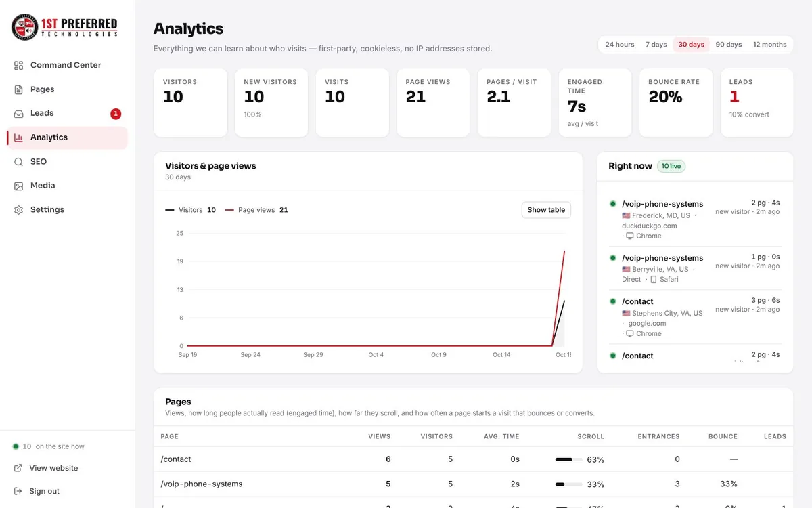The width and height of the screenshot is (812, 508).
Task: Sort by the VIEWS column header
Action: pos(379,436)
